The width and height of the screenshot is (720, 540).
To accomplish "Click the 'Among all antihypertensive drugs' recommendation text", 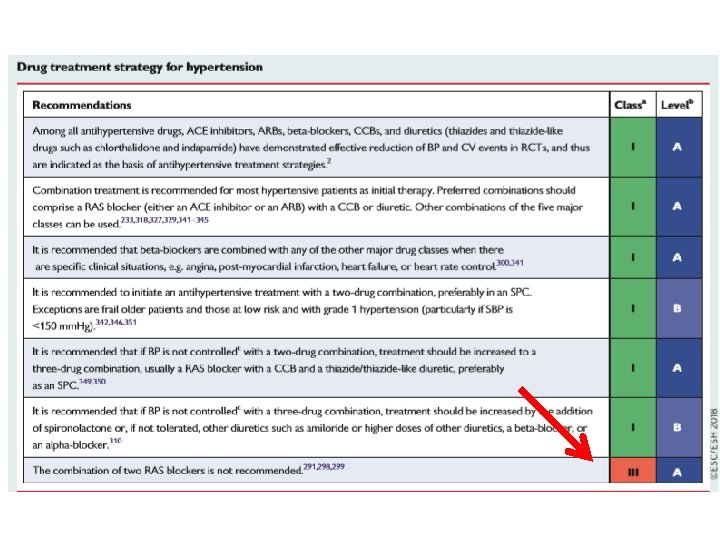I will pyautogui.click(x=311, y=148).
